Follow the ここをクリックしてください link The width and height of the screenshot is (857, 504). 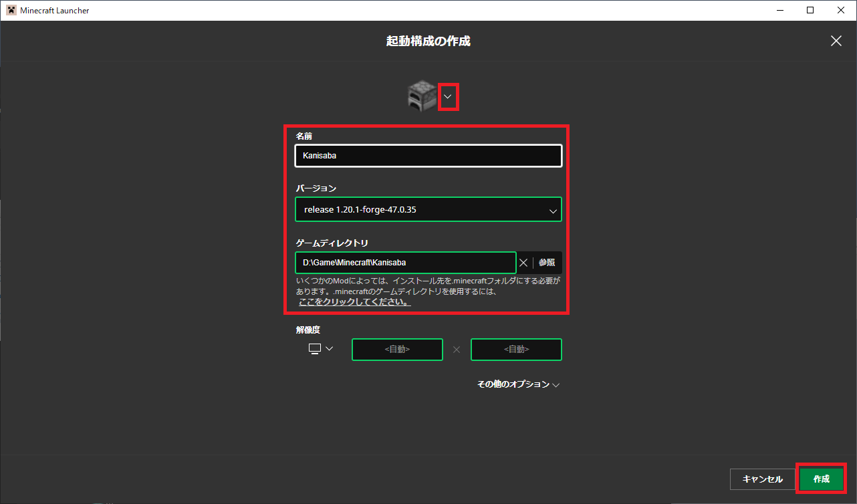(354, 302)
